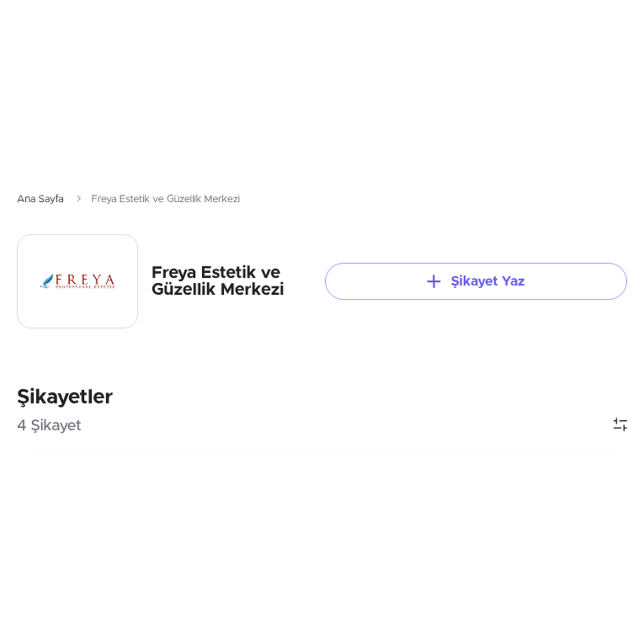Click the left rounded edge of Şikayet Yaz

pos(334,281)
